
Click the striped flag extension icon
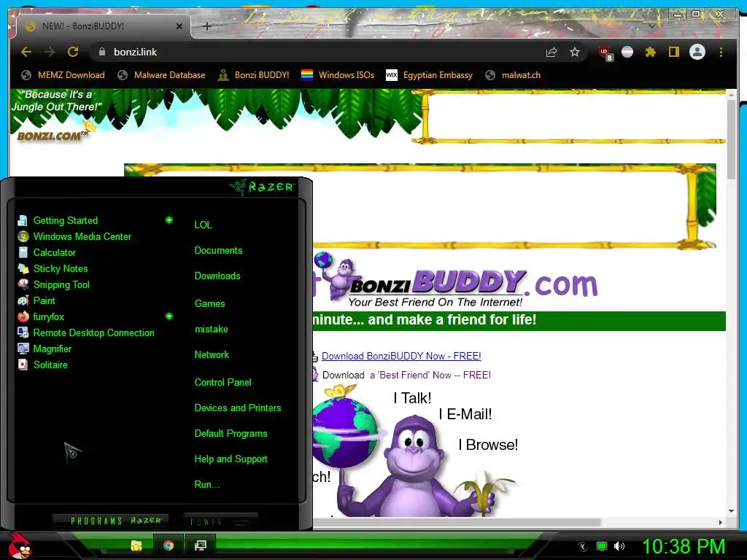pos(627,52)
